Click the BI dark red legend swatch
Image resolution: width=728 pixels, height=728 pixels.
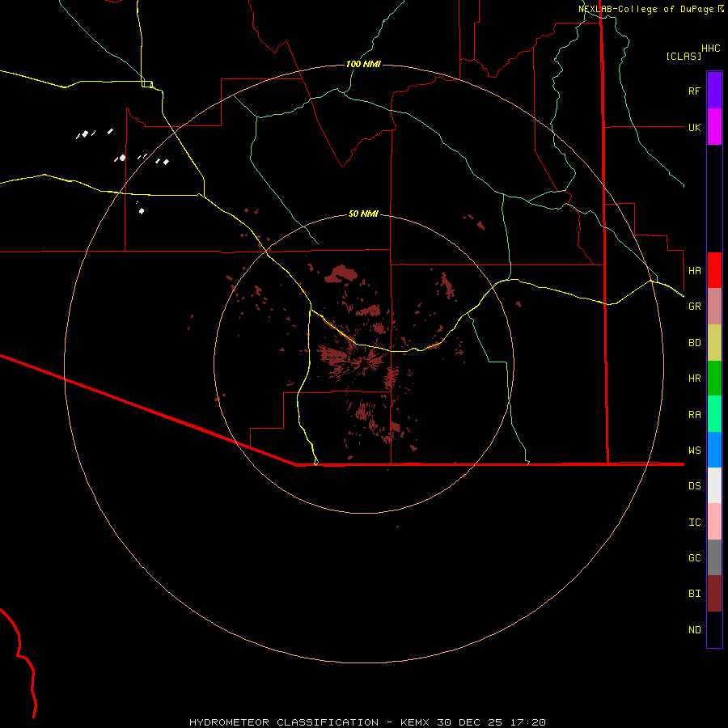tap(714, 594)
